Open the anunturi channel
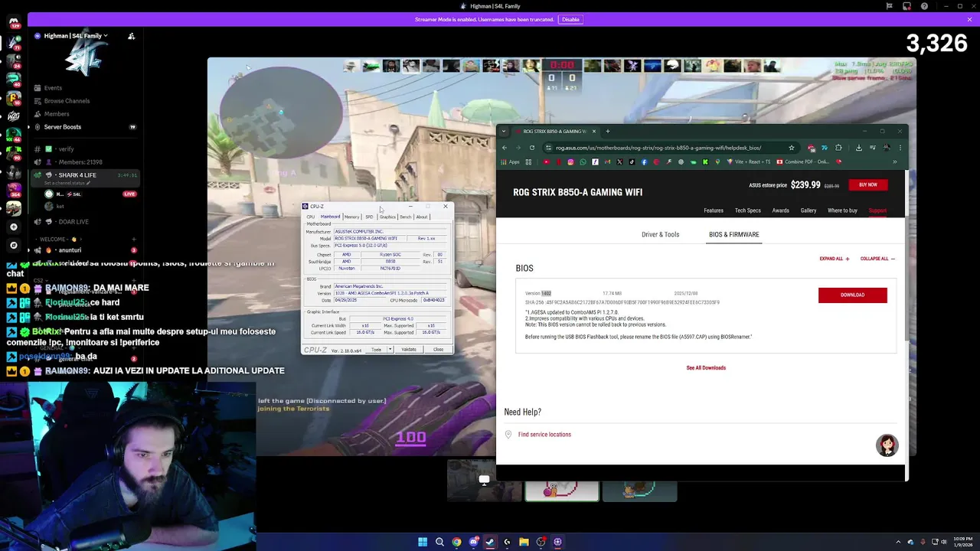 [x=70, y=250]
